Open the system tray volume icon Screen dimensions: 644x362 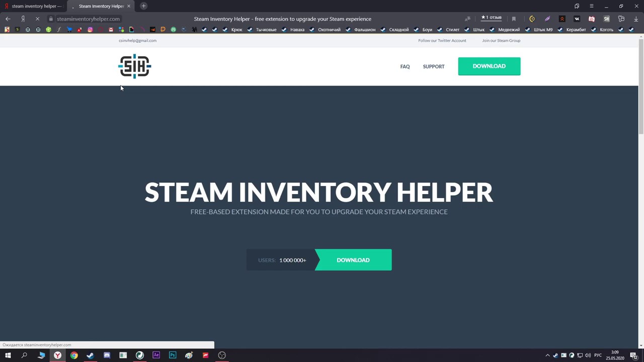click(588, 355)
